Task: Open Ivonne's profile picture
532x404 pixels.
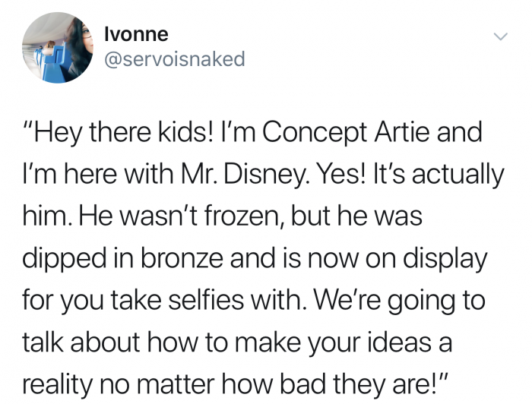Action: click(58, 47)
